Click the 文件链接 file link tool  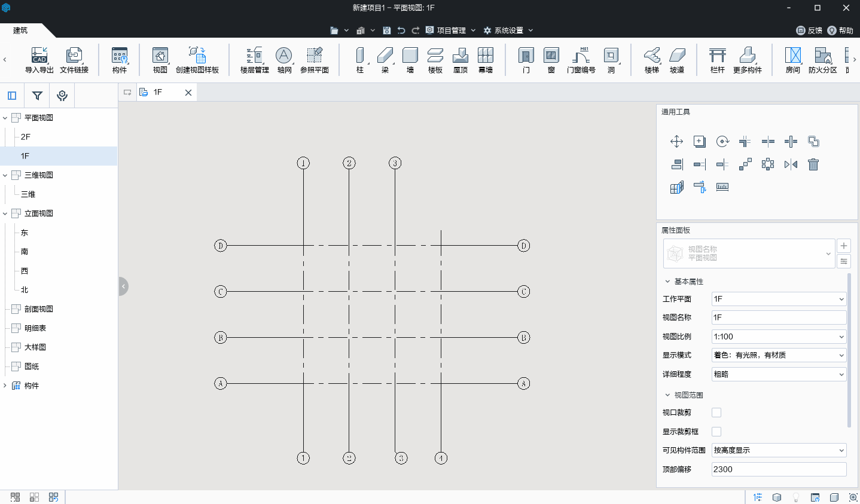point(74,60)
